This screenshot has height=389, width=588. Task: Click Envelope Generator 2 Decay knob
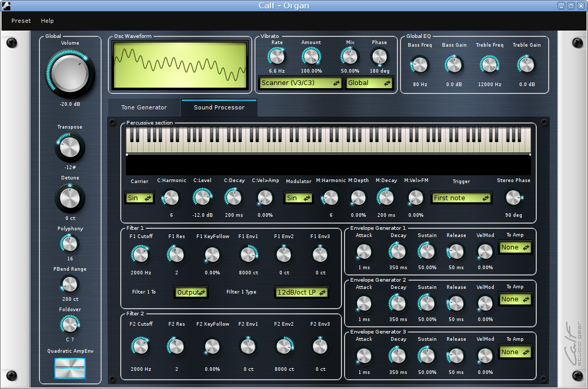point(398,303)
